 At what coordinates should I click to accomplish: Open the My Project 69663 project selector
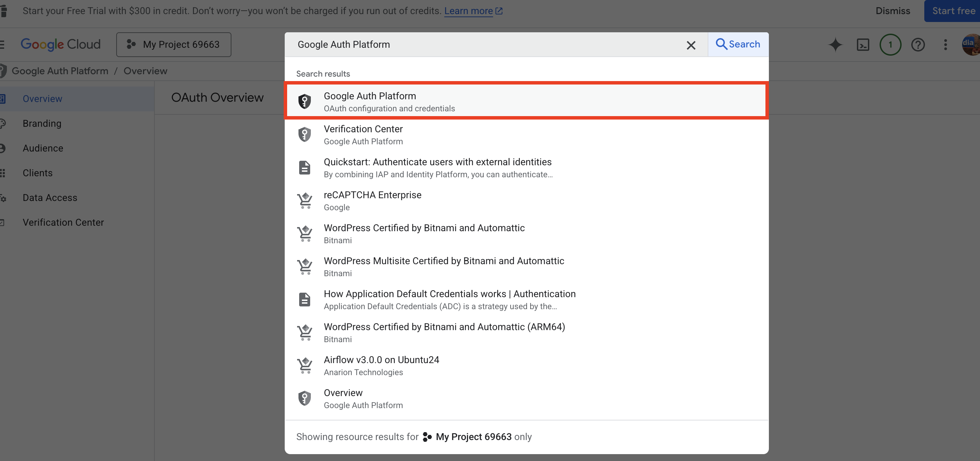[174, 44]
